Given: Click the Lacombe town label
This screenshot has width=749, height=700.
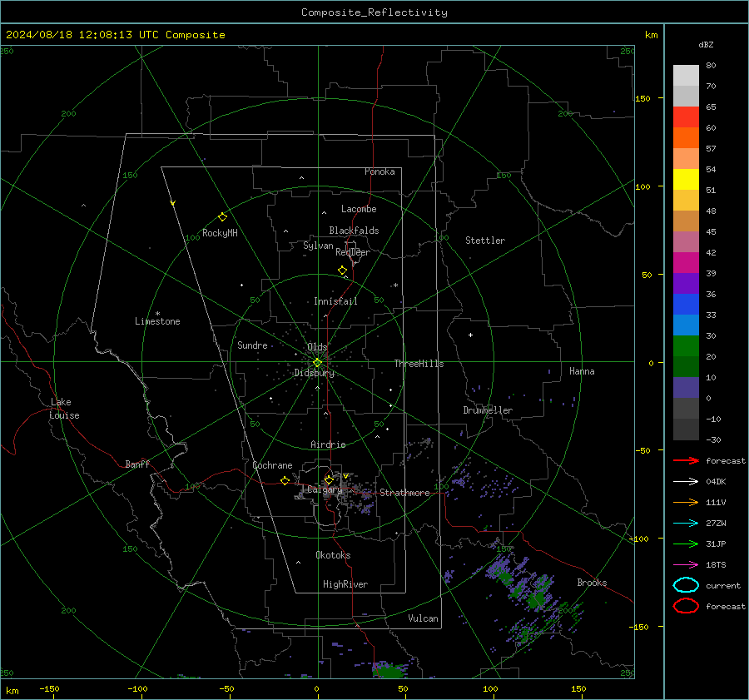Looking at the screenshot, I should pyautogui.click(x=359, y=209).
